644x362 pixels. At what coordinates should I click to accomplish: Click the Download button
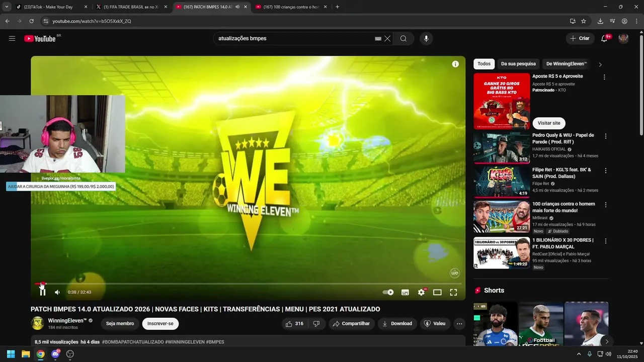397,324
